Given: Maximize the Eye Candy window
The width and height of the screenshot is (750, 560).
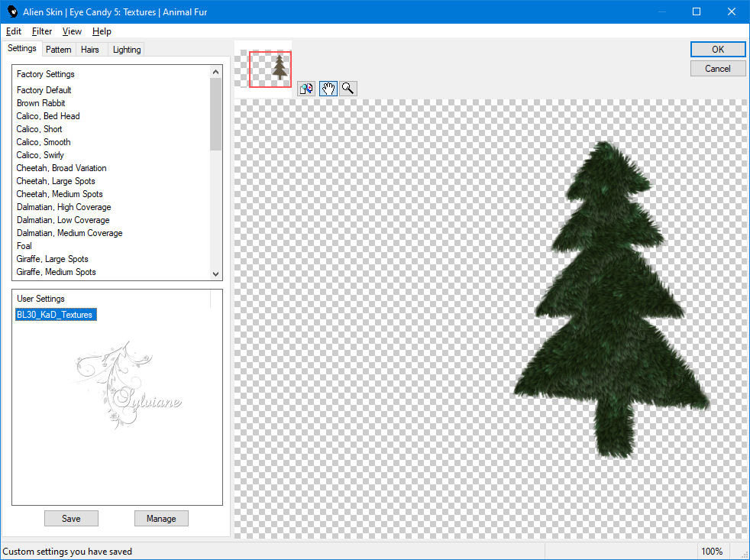Looking at the screenshot, I should click(x=697, y=11).
